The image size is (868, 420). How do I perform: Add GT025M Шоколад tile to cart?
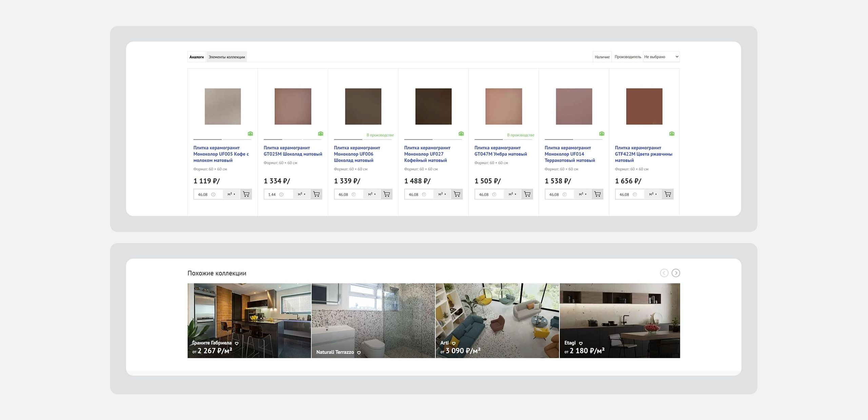point(316,194)
